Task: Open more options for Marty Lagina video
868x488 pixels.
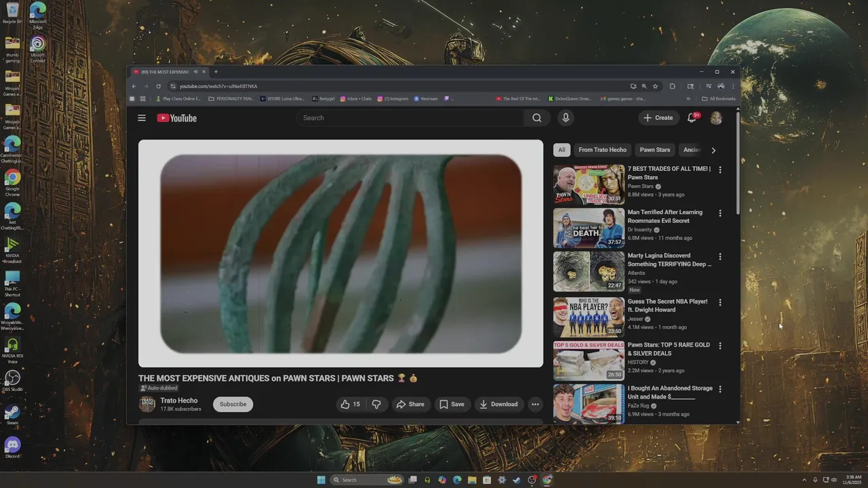Action: coord(720,257)
